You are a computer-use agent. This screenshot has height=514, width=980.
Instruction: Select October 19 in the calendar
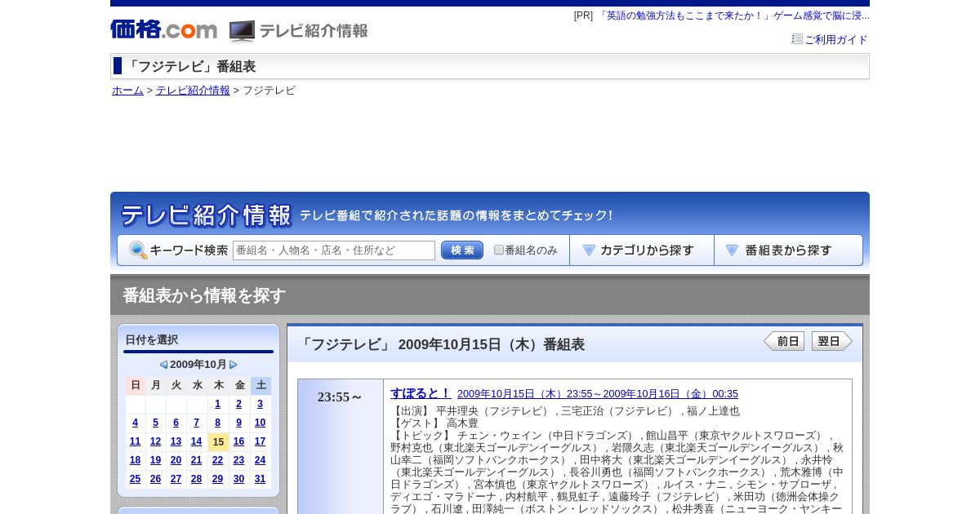(156, 460)
